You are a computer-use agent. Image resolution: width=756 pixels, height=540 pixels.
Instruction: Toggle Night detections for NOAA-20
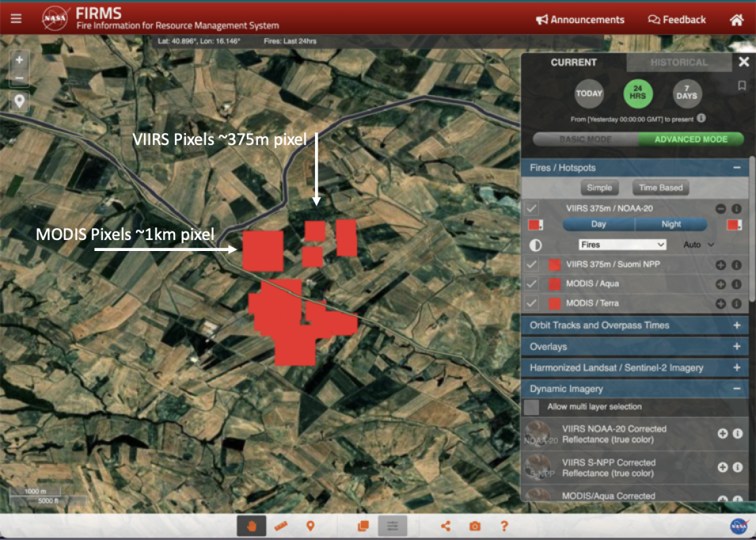click(x=671, y=224)
